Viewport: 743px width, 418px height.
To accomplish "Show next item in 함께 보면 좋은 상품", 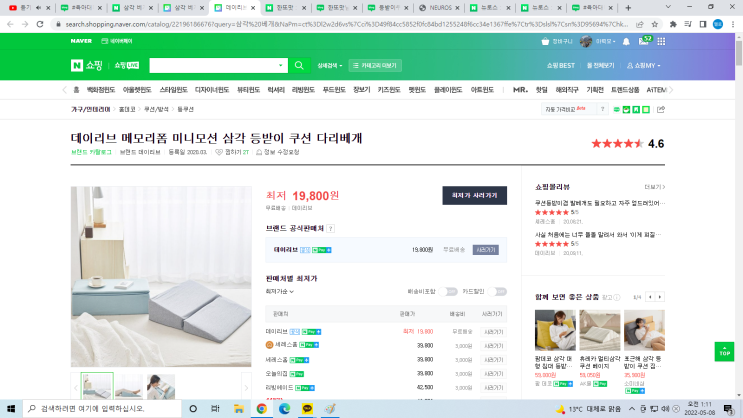I will (x=660, y=297).
